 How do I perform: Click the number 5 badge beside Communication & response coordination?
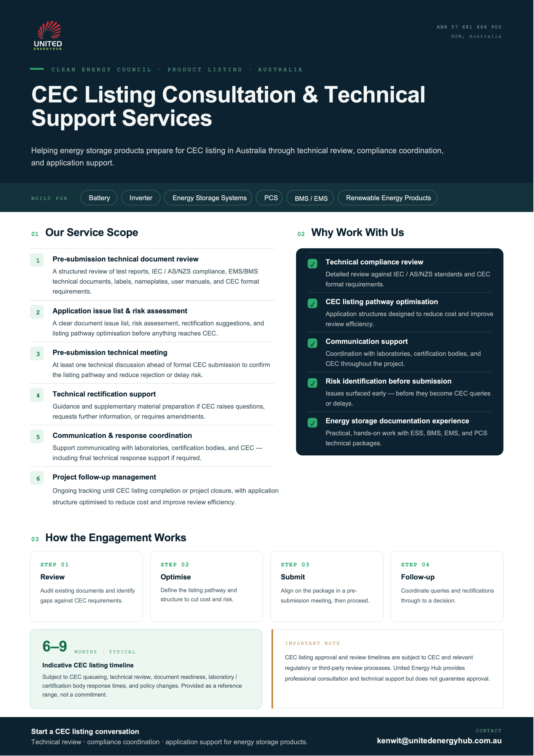pyautogui.click(x=37, y=436)
